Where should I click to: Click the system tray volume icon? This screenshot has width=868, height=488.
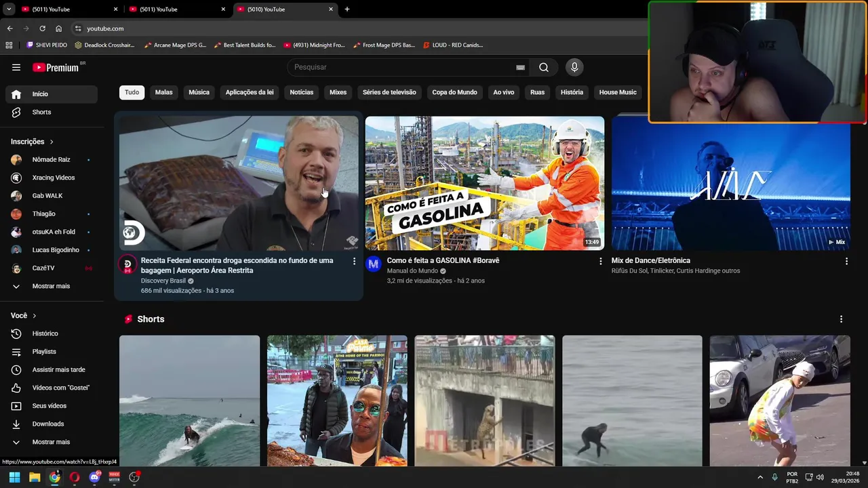coord(820,477)
